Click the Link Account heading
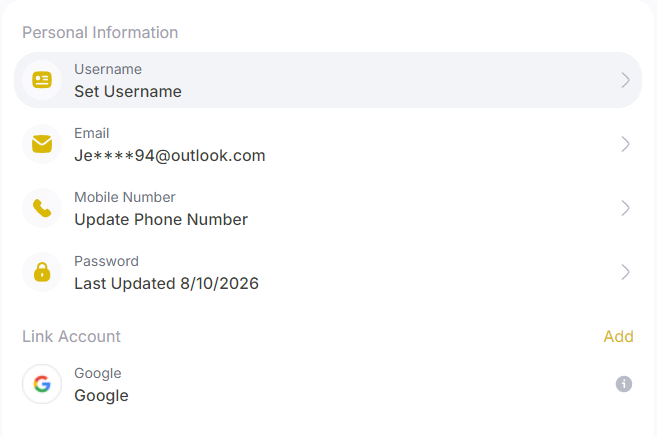The height and width of the screenshot is (437, 657). 71,336
